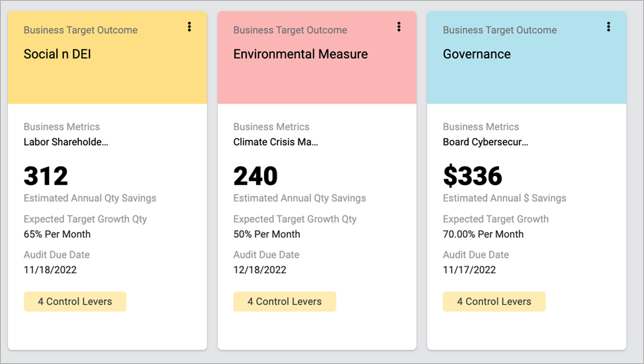Click the Environmental Measure title text
The width and height of the screenshot is (644, 364).
pyautogui.click(x=301, y=54)
